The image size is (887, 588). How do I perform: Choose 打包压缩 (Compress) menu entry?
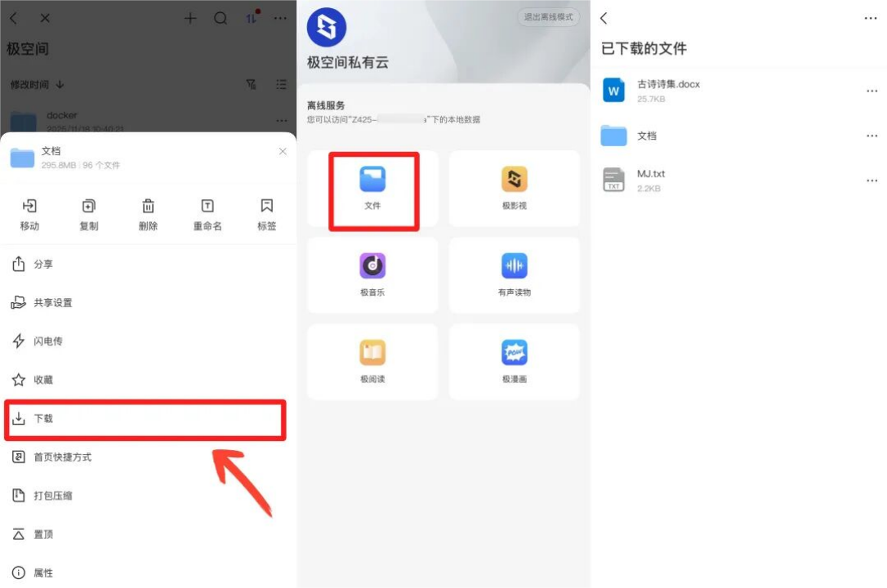pos(52,496)
